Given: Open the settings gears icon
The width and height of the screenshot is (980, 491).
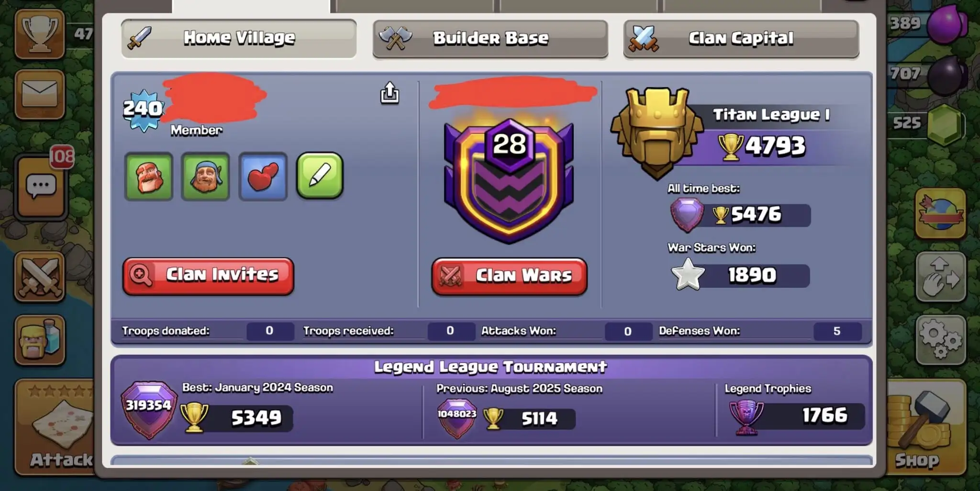Looking at the screenshot, I should point(941,340).
